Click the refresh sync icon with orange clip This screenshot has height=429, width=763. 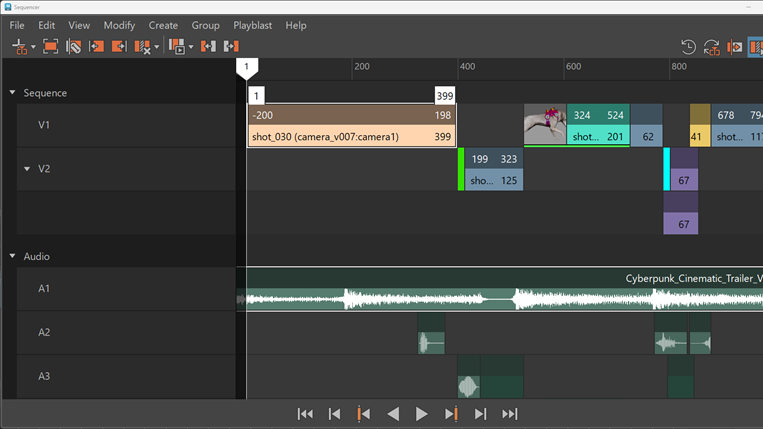tap(712, 47)
